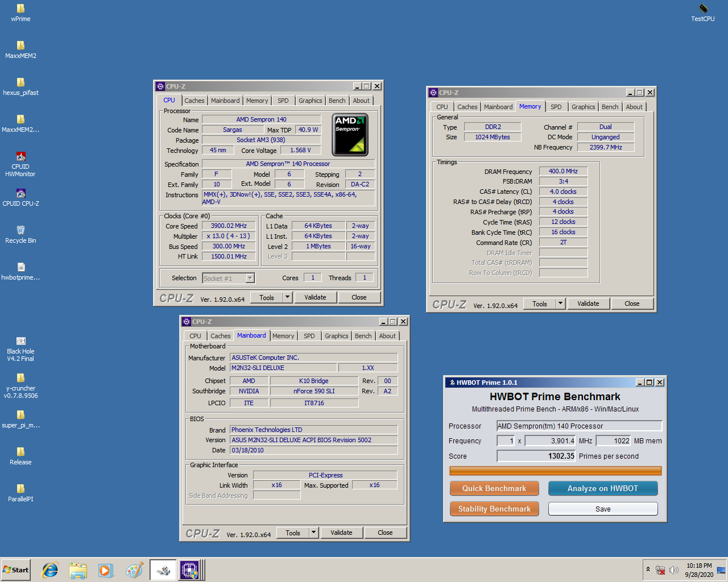Switch to HWBOT Prime taskbar item
This screenshot has width=728, height=582.
[163, 570]
